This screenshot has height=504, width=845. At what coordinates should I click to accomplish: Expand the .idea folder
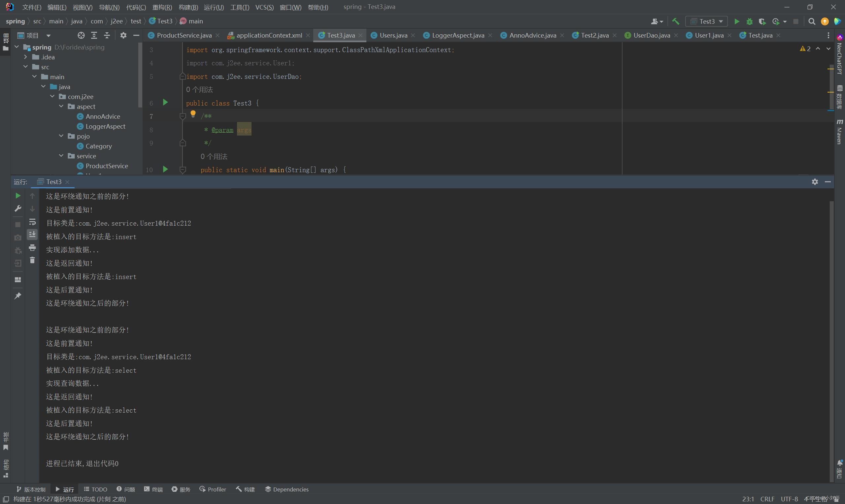point(25,57)
